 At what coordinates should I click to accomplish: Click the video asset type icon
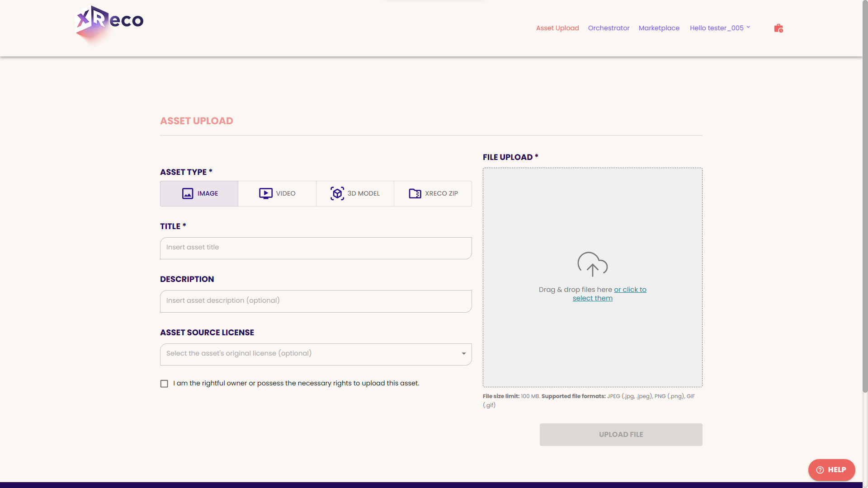pyautogui.click(x=265, y=194)
